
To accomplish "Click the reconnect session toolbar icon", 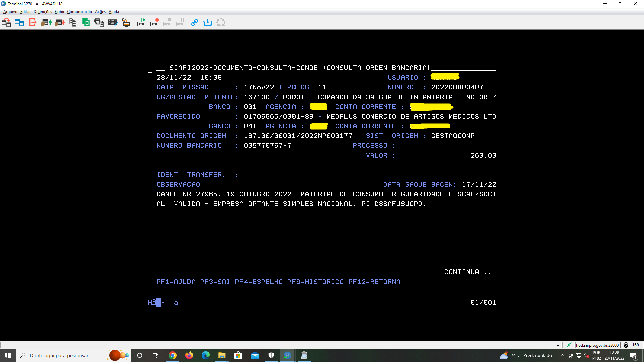I will tap(6, 23).
